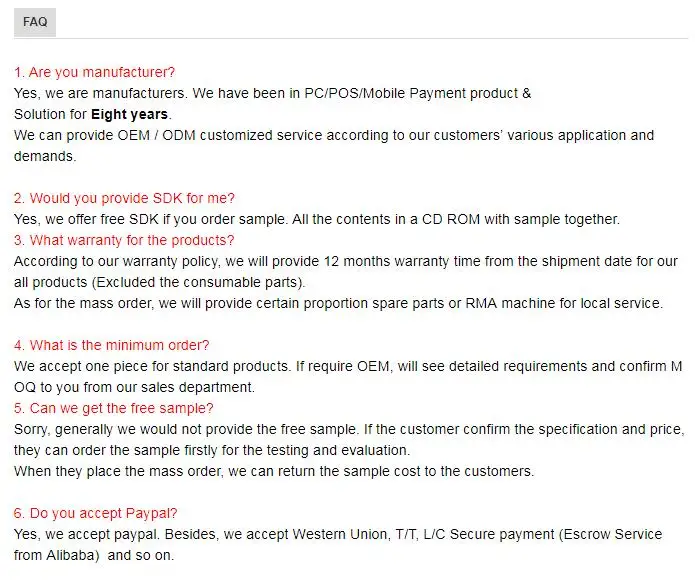Click the 'Do you accept Paypal?' question
The image size is (695, 582).
point(95,513)
